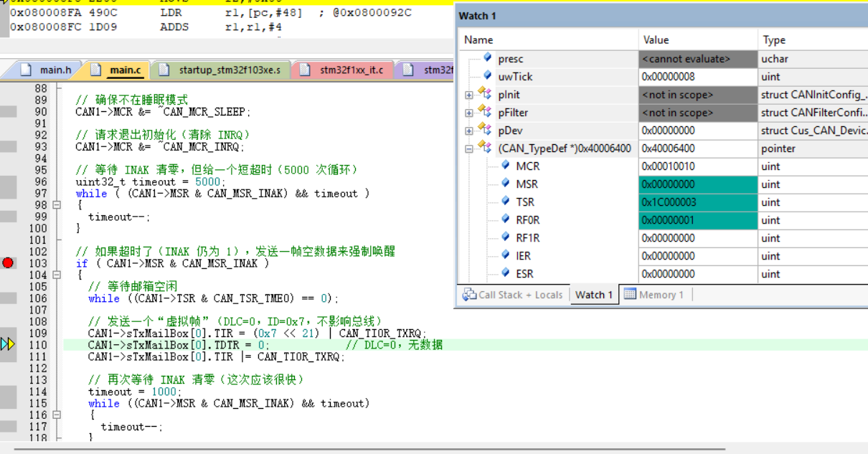868x454 pixels.
Task: Switch to the main.h file tab
Action: (x=46, y=70)
